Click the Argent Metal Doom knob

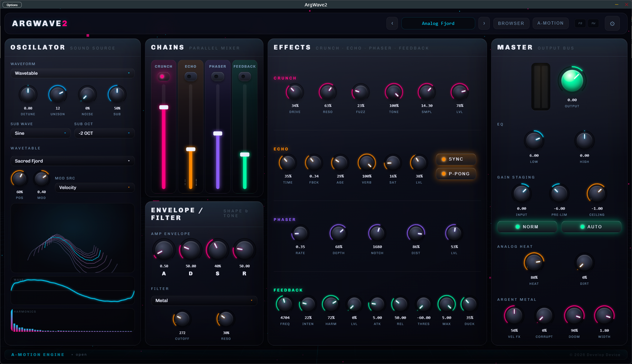(574, 316)
